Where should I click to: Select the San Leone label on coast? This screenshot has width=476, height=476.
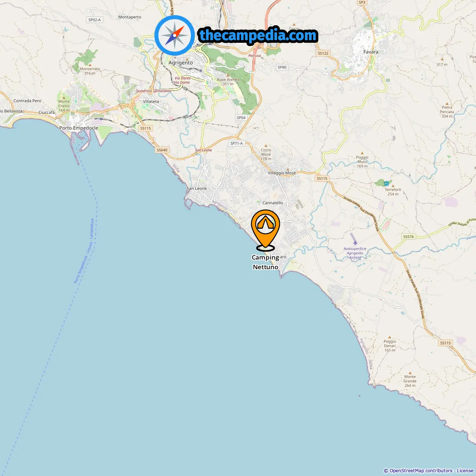(197, 189)
